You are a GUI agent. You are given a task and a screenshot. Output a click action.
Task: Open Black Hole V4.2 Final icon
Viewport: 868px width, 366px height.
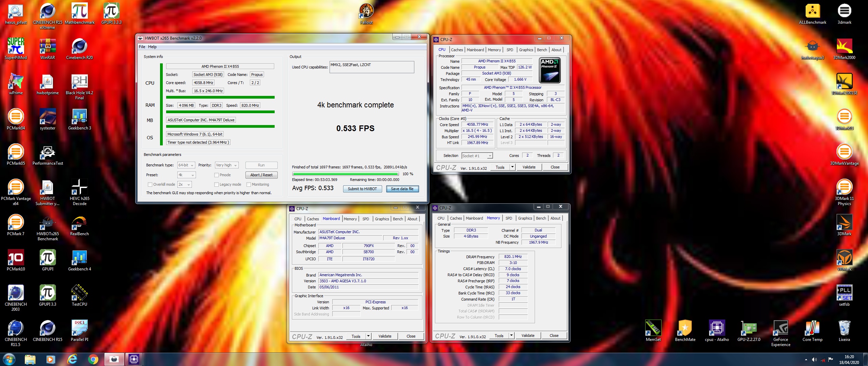click(79, 86)
